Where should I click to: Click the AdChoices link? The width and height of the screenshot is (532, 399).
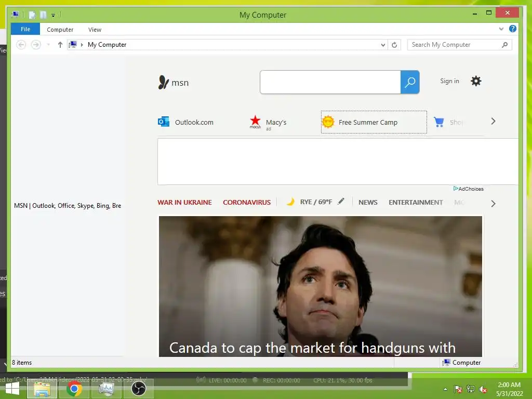[469, 189]
